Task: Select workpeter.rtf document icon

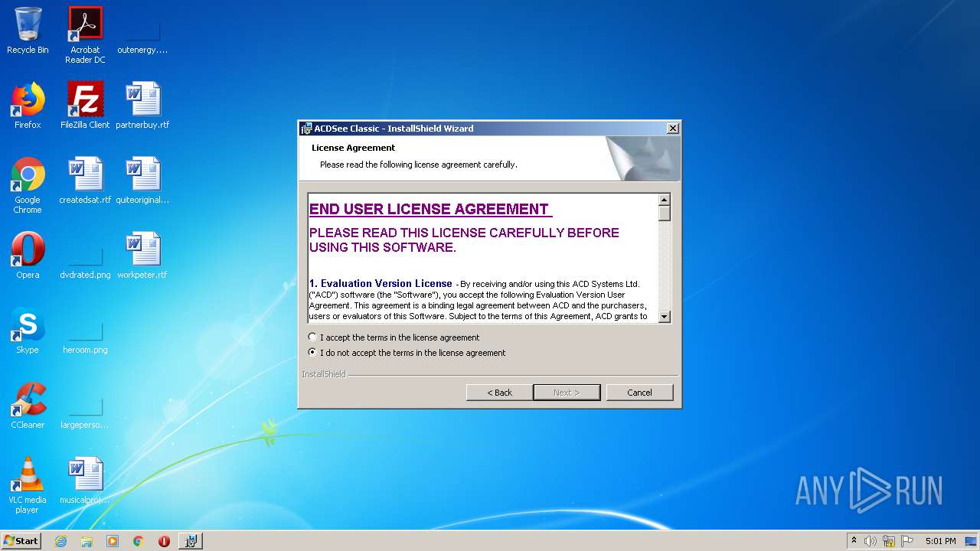Action: pyautogui.click(x=142, y=256)
